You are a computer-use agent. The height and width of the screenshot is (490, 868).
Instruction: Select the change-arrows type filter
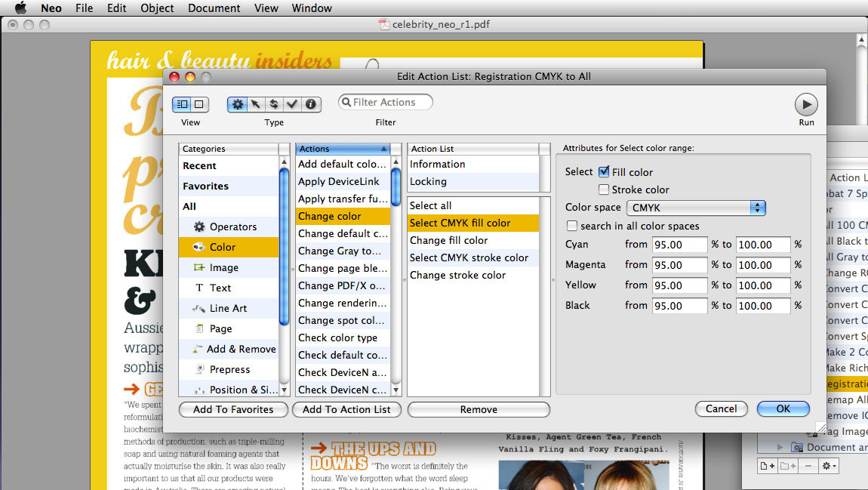274,103
